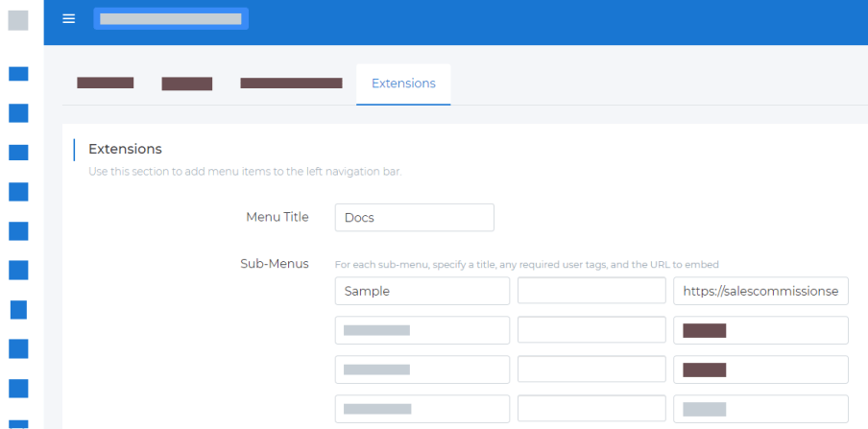This screenshot has height=429, width=868.
Task: Click the narrow seventh blue sidebar icon
Action: tap(18, 309)
